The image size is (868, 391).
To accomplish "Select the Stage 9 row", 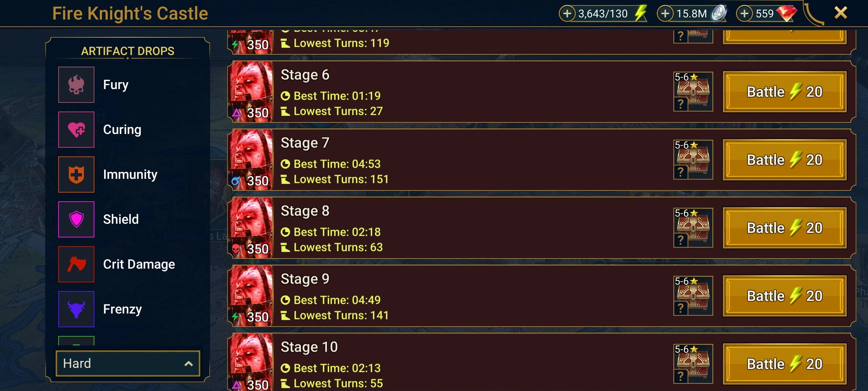I will pos(541,296).
